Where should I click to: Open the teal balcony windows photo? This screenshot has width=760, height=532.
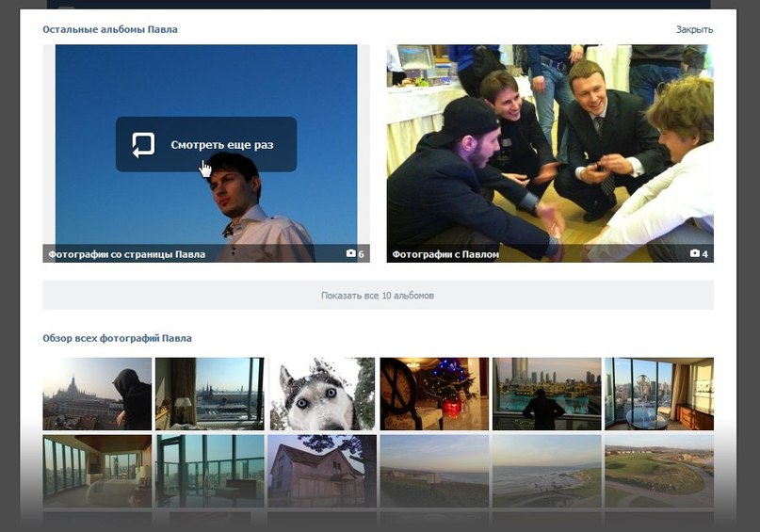[209, 471]
